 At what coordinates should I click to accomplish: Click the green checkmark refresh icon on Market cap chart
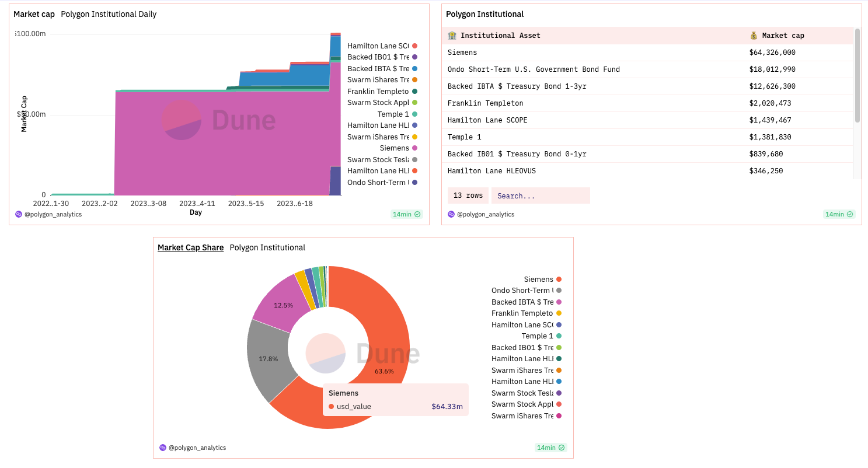(417, 214)
